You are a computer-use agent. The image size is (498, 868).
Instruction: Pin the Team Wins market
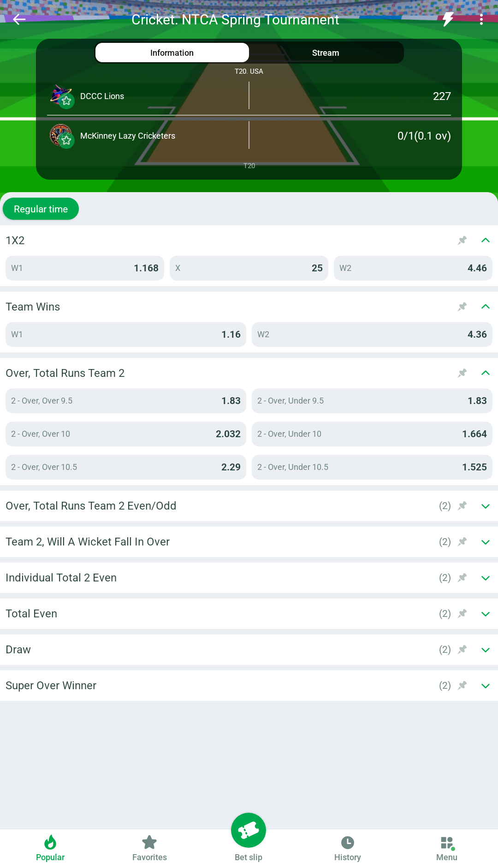click(x=462, y=307)
